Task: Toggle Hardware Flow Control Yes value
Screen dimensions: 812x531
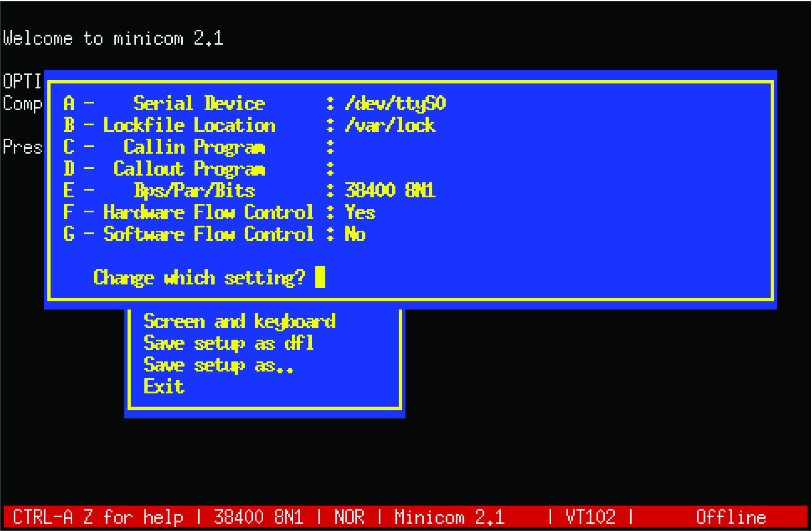Action: coord(360,212)
